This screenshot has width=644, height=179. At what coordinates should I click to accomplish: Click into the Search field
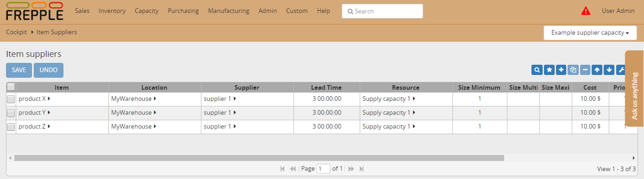click(x=382, y=11)
